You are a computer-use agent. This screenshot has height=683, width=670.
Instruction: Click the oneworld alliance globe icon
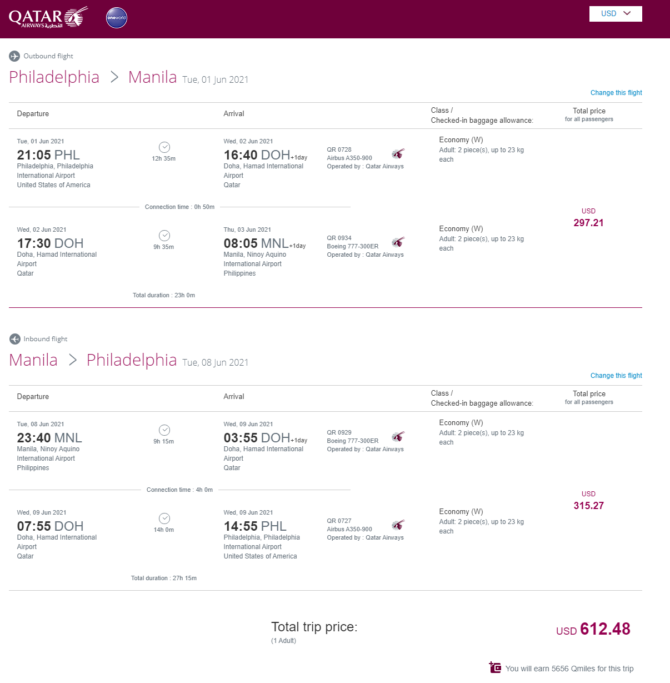click(117, 18)
